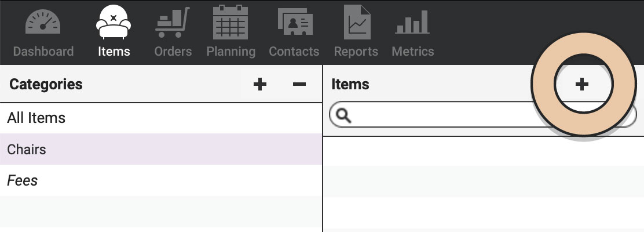Click the Orders text label
The image size is (644, 232).
click(x=173, y=52)
